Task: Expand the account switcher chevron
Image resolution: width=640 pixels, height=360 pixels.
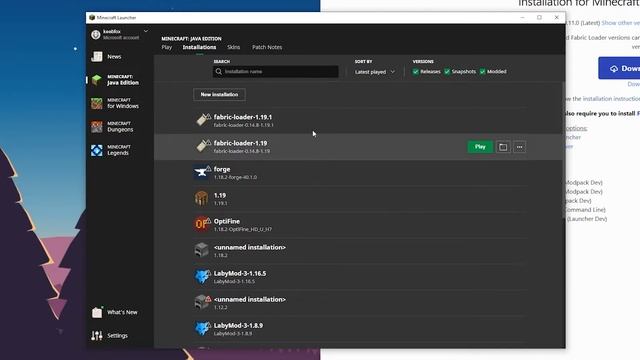Action: tap(146, 31)
